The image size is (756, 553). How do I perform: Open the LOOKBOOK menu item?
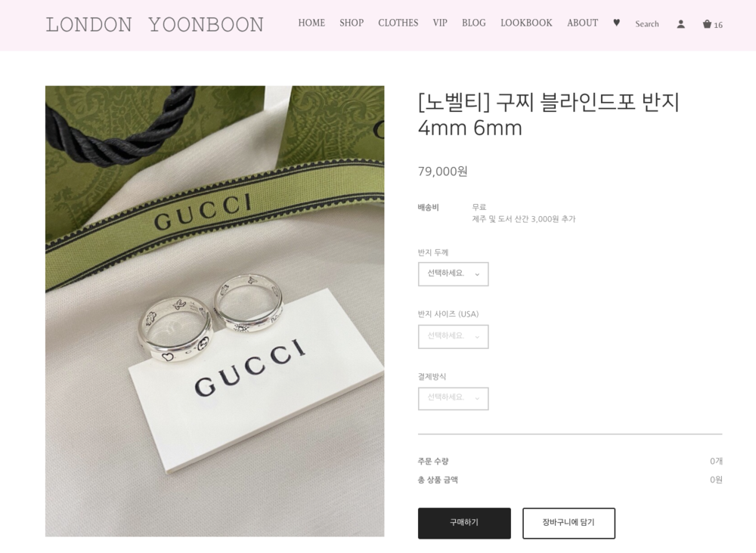[x=526, y=23]
